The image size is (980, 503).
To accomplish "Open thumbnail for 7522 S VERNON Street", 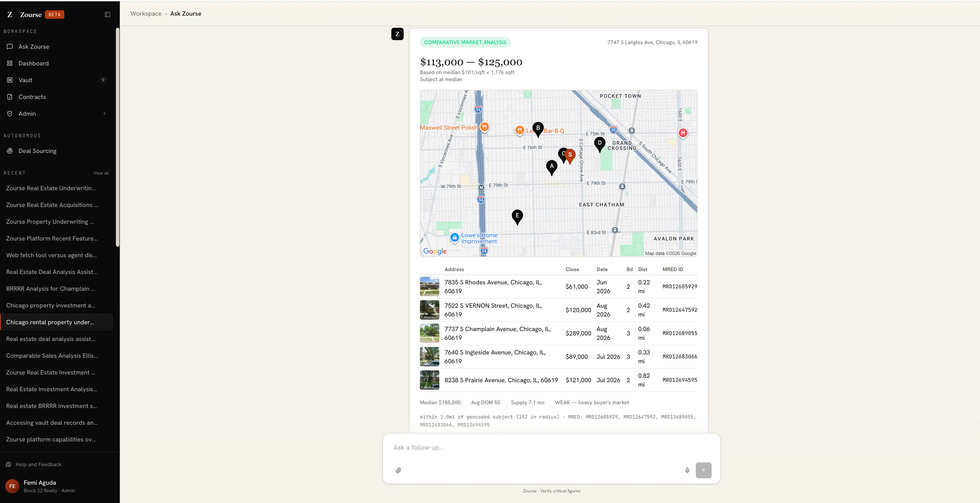I will [x=429, y=310].
